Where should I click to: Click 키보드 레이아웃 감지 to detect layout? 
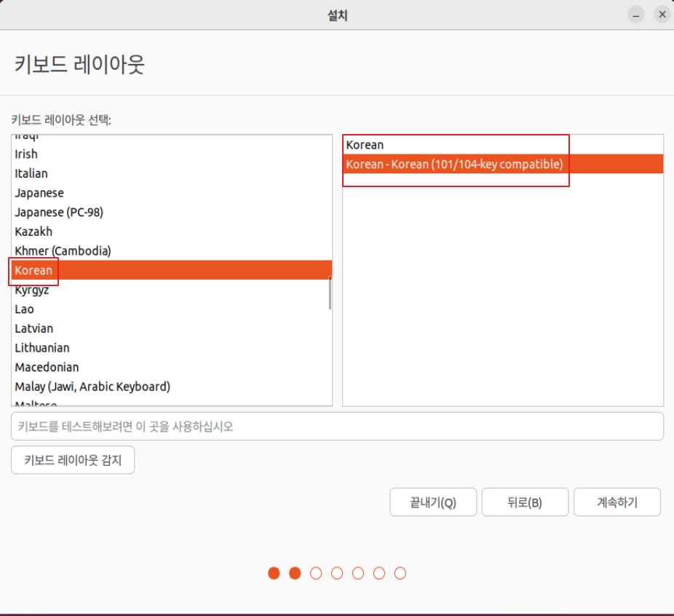[x=72, y=459]
